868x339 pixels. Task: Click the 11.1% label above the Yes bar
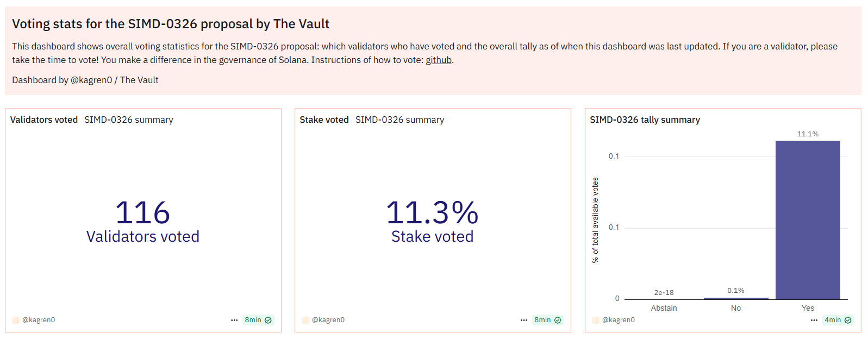click(808, 133)
